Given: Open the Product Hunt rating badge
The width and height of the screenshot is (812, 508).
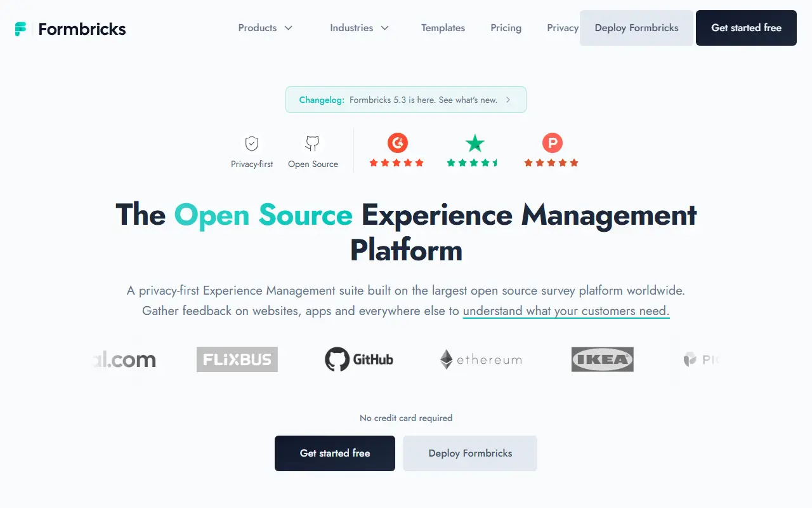Looking at the screenshot, I should pos(552,143).
